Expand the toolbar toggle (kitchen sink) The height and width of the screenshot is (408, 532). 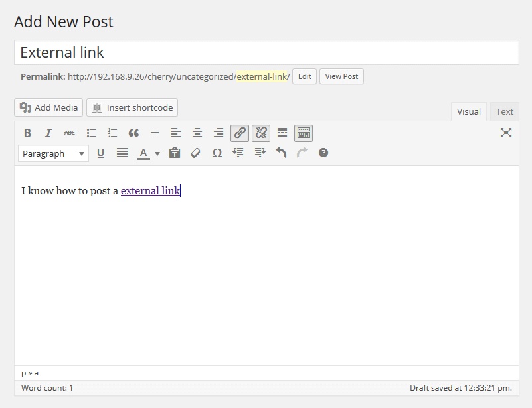(304, 133)
